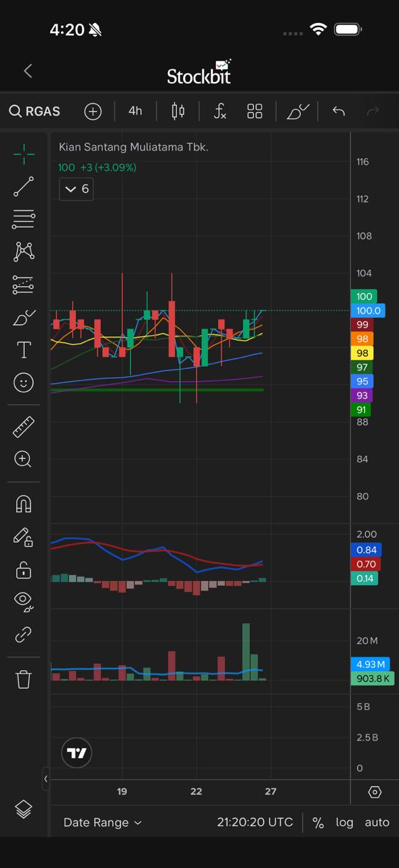Click the 903.8K volume label
The width and height of the screenshot is (399, 868).
coord(372,678)
